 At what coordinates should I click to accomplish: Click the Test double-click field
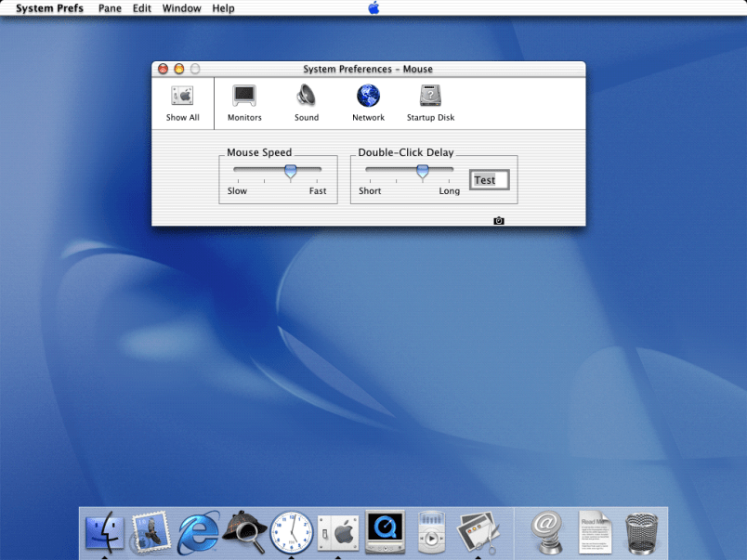(490, 180)
